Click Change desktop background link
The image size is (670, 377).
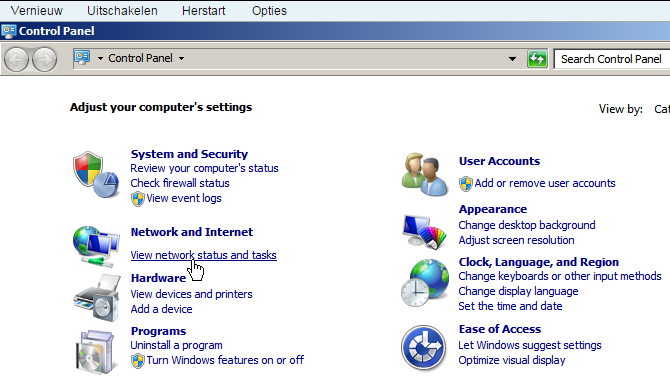coord(527,225)
